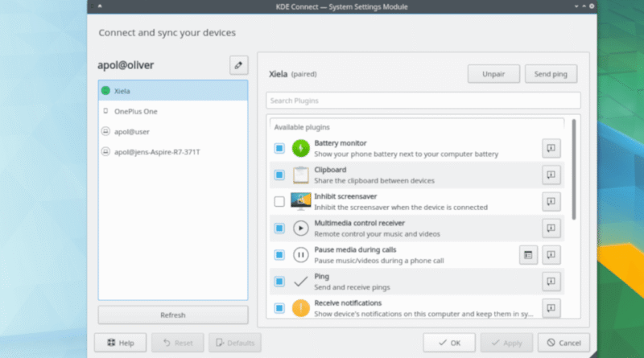
Task: Maximize window via title bar up arrow
Action: coord(584,6)
